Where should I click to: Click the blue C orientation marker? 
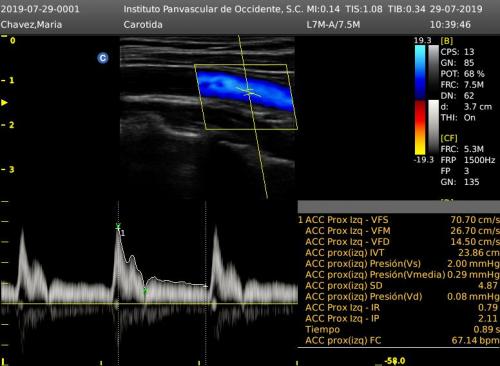(103, 58)
